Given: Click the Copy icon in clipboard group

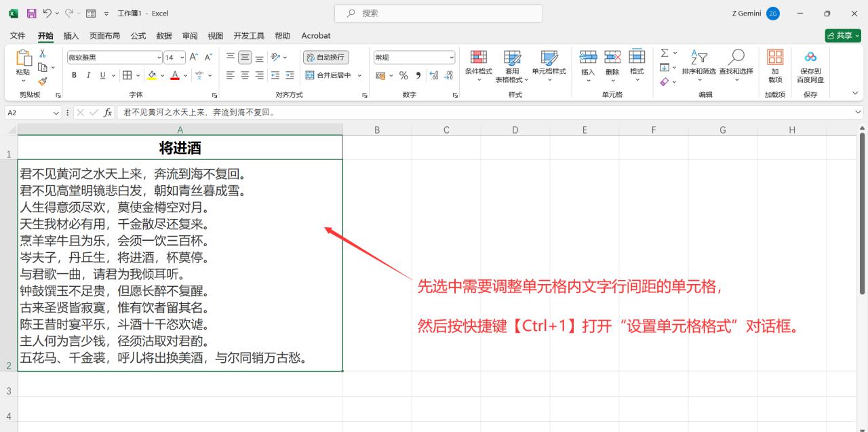Looking at the screenshot, I should [42, 67].
